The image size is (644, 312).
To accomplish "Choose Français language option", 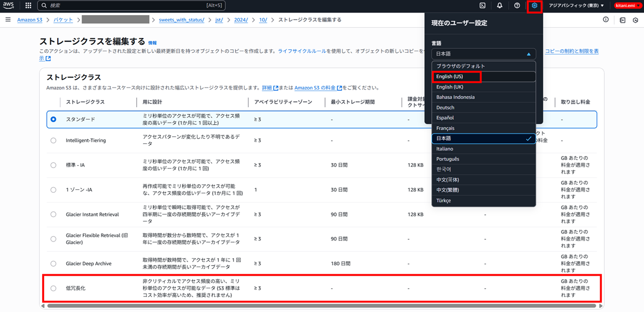I will (x=484, y=128).
